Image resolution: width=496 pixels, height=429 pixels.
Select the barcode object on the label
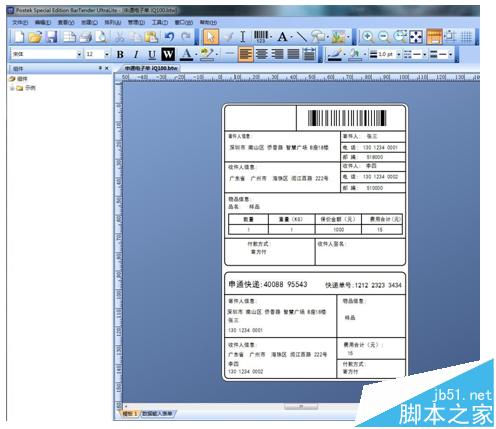point(347,118)
